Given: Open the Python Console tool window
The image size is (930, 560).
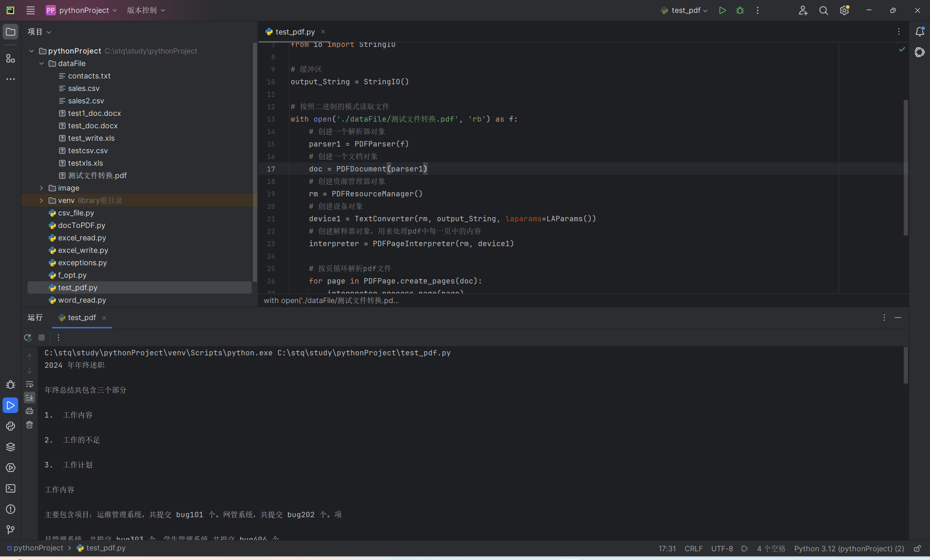Looking at the screenshot, I should point(10,426).
